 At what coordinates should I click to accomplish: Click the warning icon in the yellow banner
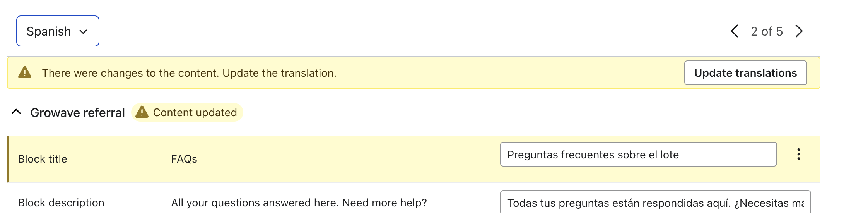click(25, 72)
